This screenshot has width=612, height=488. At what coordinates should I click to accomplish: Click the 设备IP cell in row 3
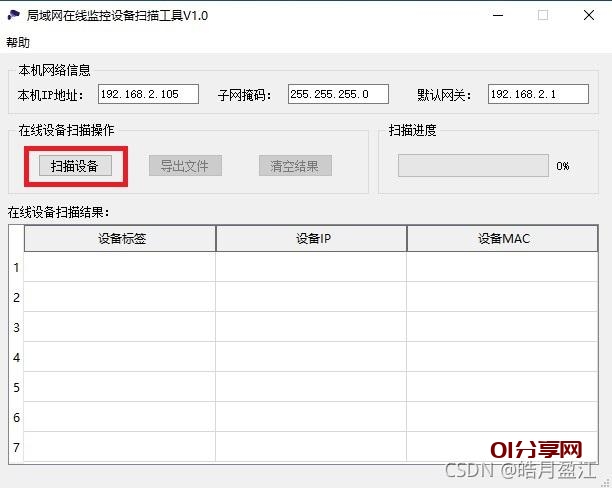tap(311, 327)
